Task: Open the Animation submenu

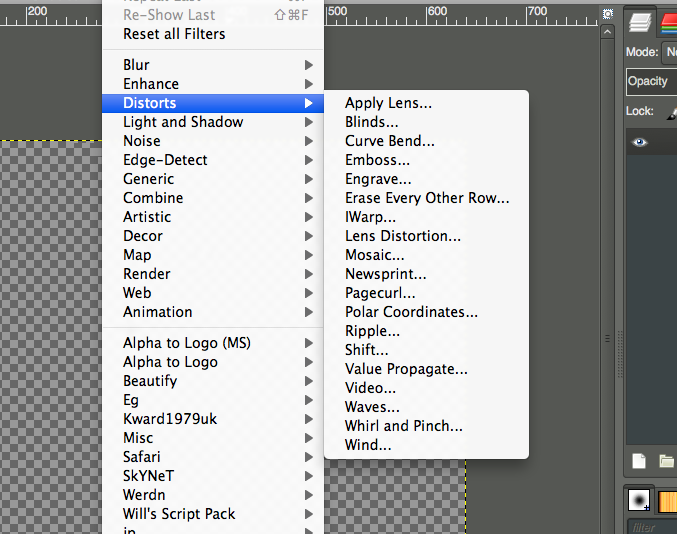Action: (x=213, y=312)
